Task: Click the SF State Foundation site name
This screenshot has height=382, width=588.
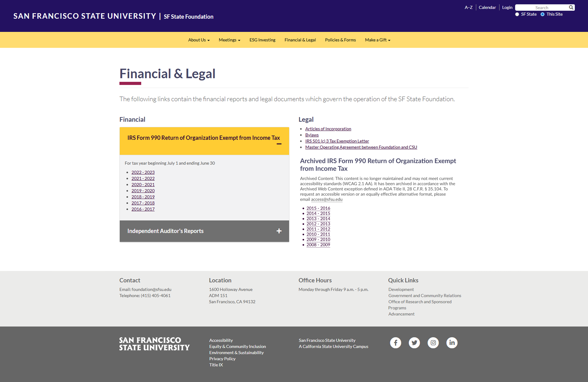Action: pyautogui.click(x=188, y=17)
